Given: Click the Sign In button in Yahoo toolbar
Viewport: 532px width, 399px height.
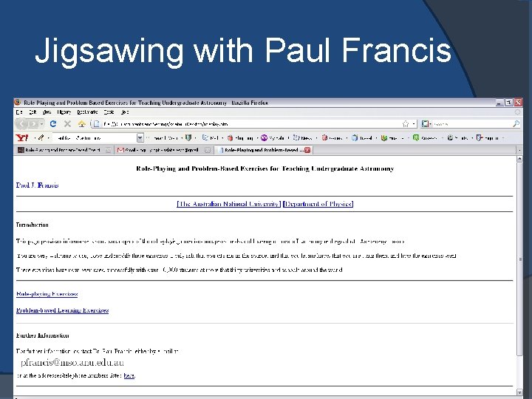Looking at the screenshot, I should [x=488, y=137].
